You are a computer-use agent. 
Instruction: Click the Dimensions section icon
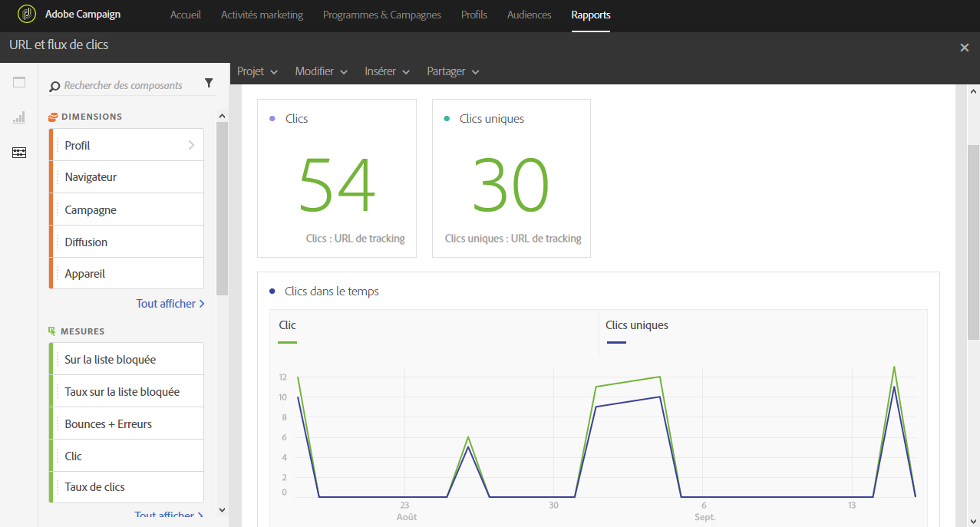pos(53,117)
